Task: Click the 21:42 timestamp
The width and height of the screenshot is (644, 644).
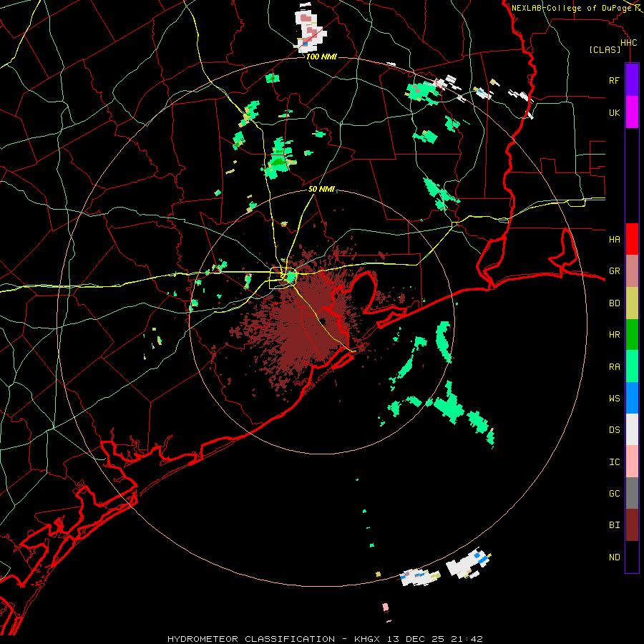Action: click(x=466, y=639)
